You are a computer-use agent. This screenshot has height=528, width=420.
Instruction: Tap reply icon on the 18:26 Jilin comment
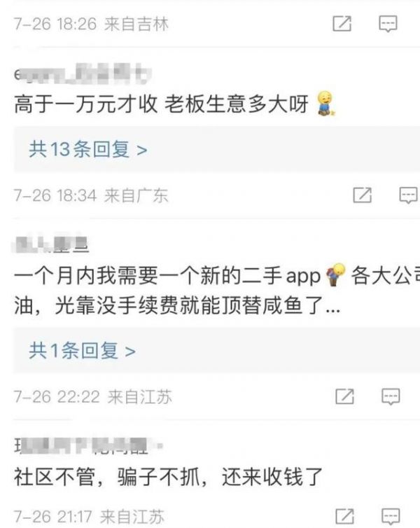click(x=388, y=24)
